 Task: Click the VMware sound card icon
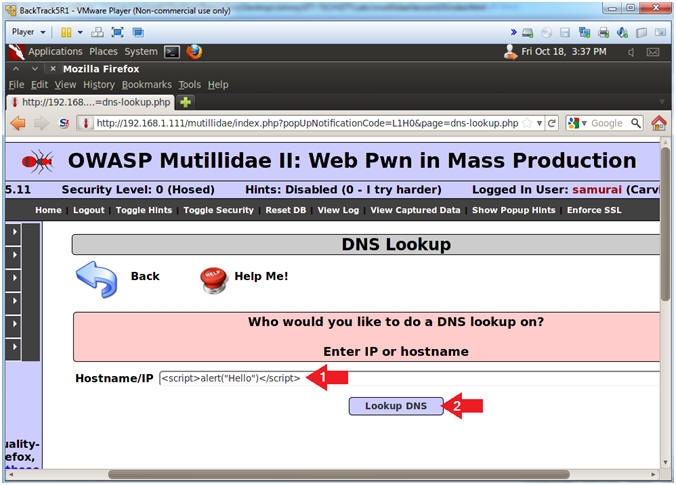point(623,33)
